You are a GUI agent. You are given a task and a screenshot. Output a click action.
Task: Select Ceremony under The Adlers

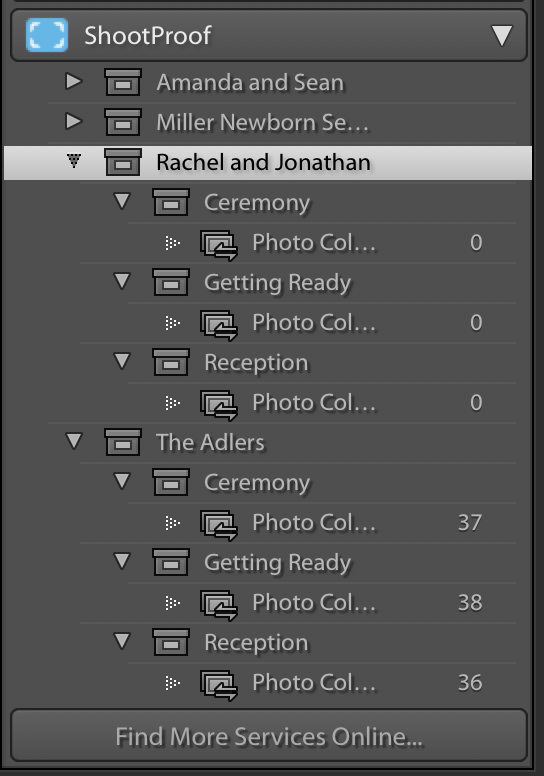[257, 483]
